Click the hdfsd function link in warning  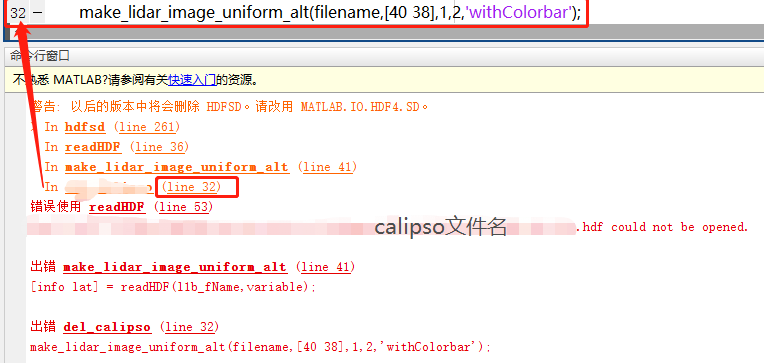[x=85, y=127]
